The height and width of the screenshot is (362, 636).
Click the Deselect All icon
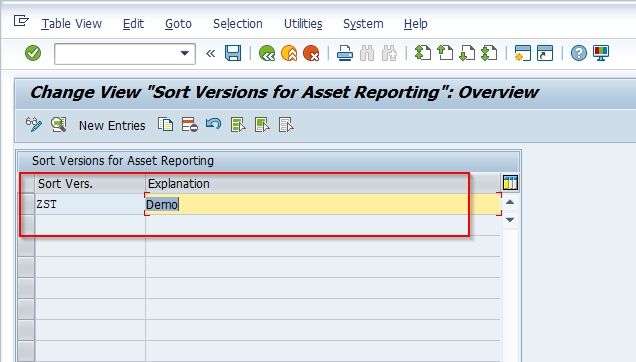pyautogui.click(x=286, y=125)
